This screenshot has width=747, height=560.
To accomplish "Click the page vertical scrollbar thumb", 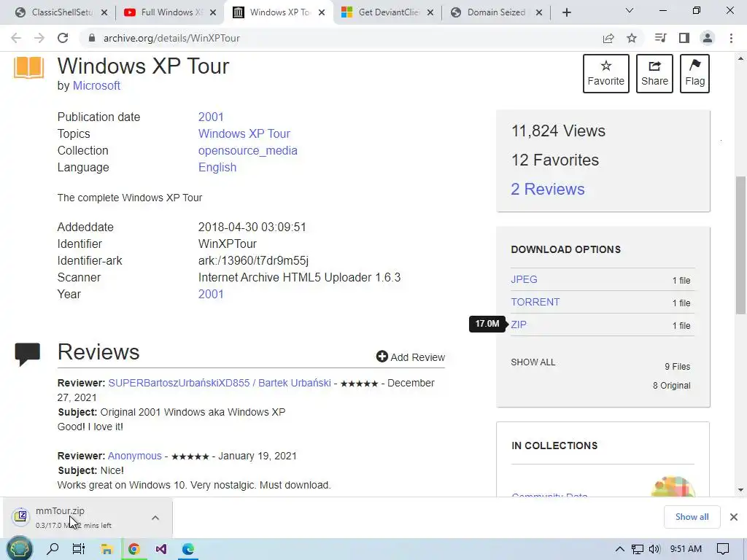I will pyautogui.click(x=740, y=245).
